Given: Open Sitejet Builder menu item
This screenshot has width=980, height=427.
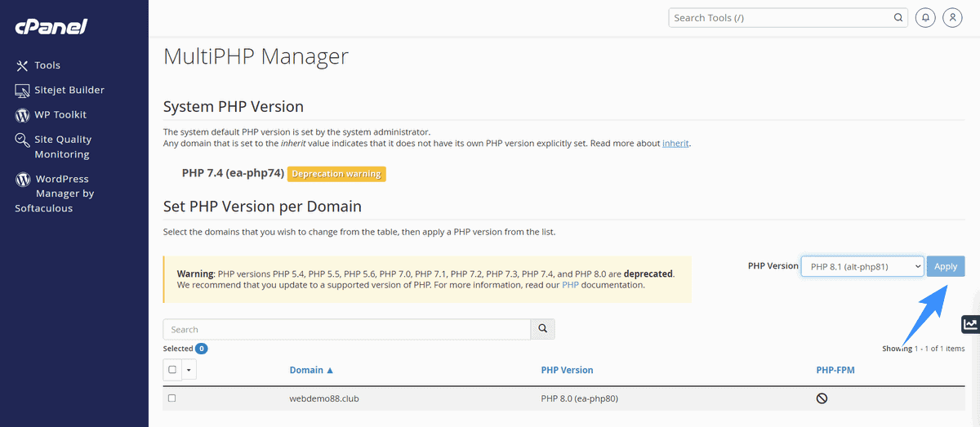Looking at the screenshot, I should [69, 90].
